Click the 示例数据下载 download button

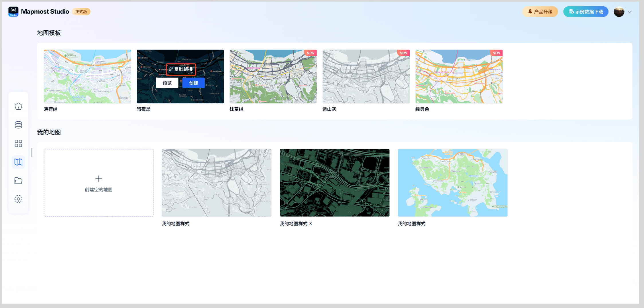586,12
